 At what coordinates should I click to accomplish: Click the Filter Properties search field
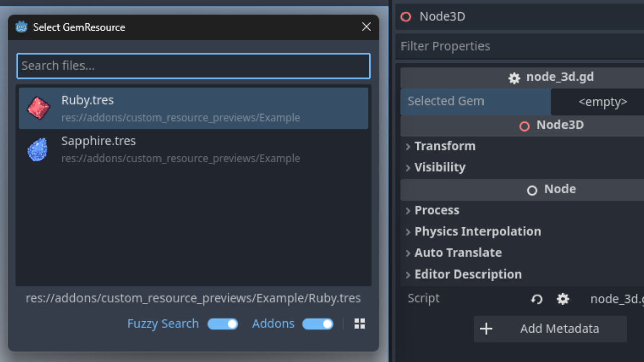(x=520, y=46)
